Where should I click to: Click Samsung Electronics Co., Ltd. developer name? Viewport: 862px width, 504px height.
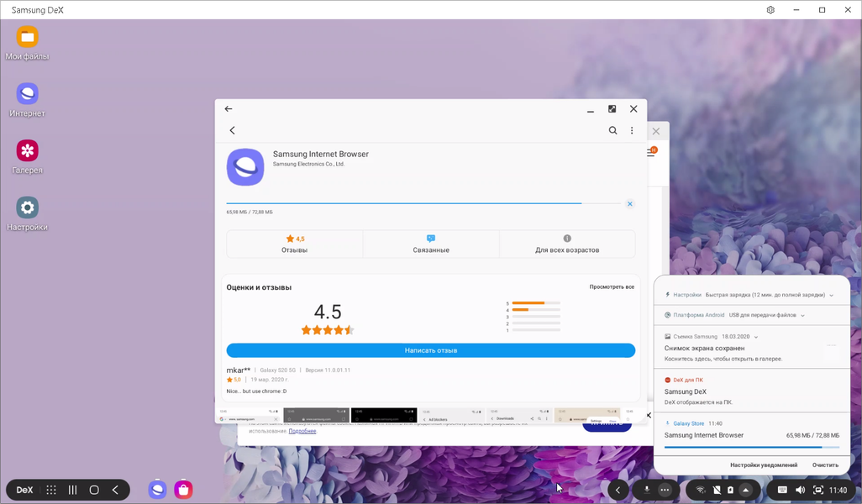[308, 164]
